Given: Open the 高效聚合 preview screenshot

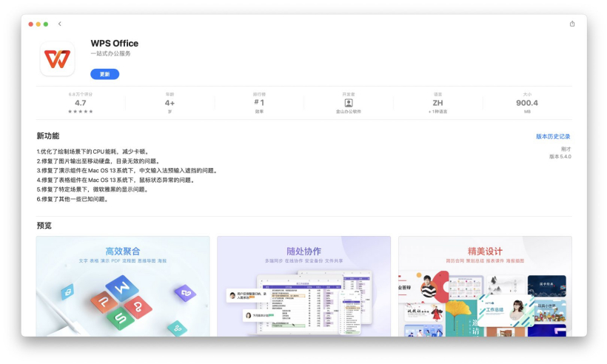Looking at the screenshot, I should (x=123, y=286).
